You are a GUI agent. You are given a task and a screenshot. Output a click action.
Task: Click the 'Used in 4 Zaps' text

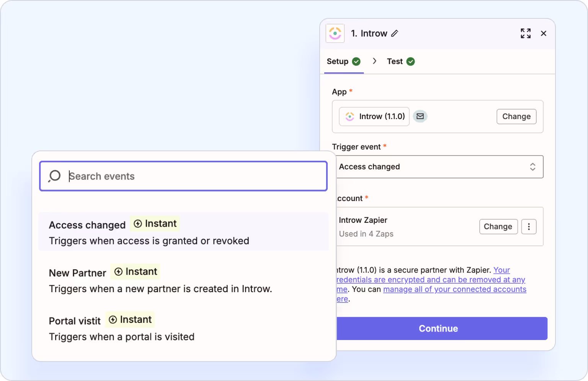tap(366, 234)
